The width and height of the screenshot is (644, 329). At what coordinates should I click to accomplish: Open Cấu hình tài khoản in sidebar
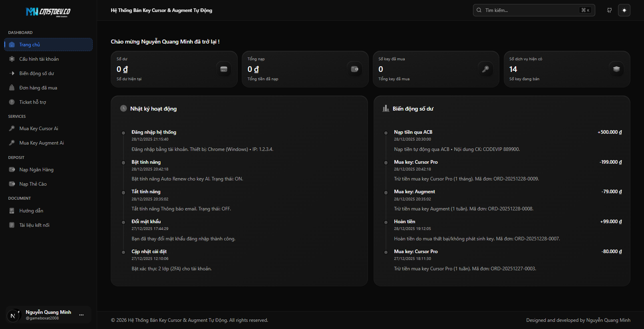pyautogui.click(x=39, y=59)
